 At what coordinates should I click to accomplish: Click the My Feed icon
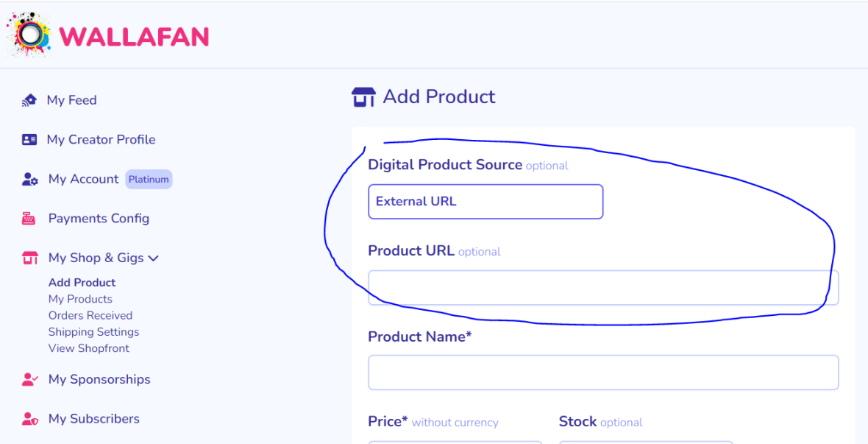click(x=29, y=100)
